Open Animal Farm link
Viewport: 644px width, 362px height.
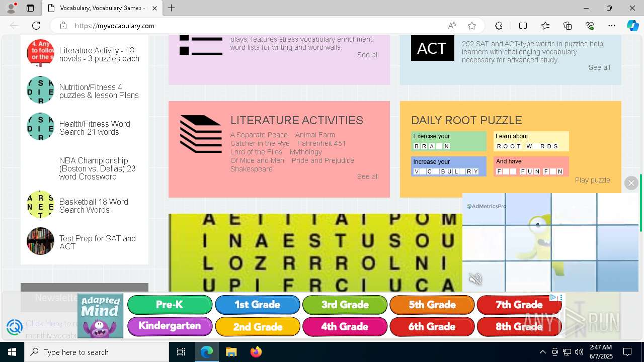point(315,135)
